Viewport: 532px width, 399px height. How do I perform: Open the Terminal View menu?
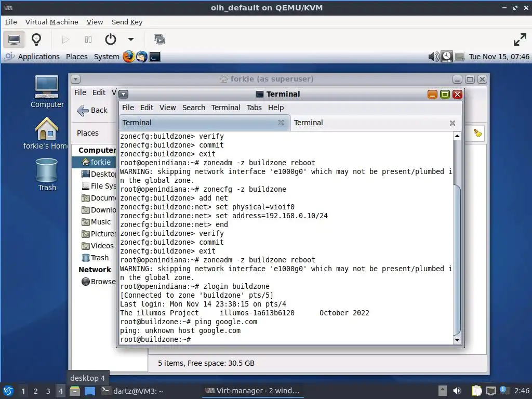tap(168, 108)
